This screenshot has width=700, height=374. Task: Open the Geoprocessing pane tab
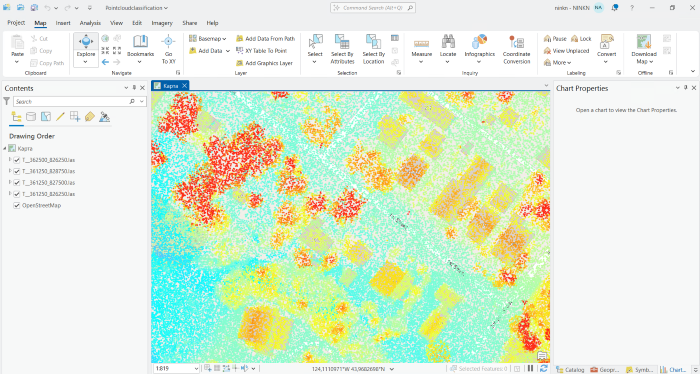tap(604, 370)
